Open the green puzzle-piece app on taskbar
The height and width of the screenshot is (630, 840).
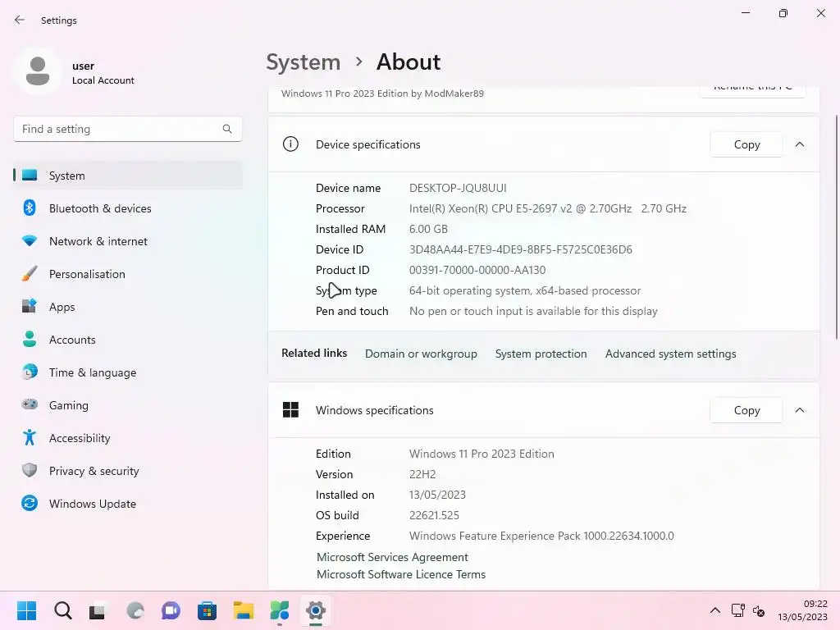[279, 610]
